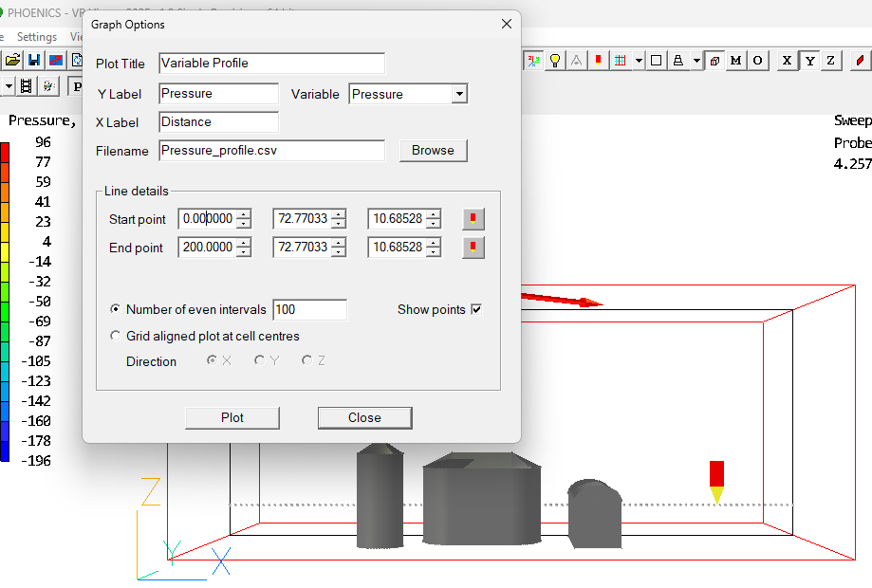Select Grid aligned plot at cell centres
Viewport: 872px width, 588px height.
(x=115, y=335)
